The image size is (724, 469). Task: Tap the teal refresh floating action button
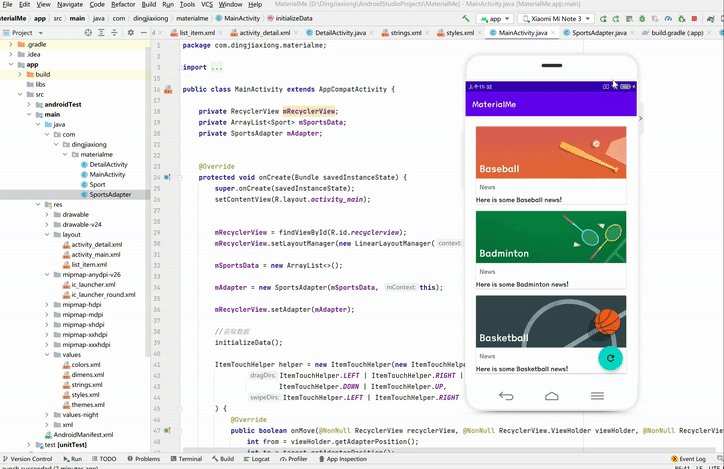610,357
